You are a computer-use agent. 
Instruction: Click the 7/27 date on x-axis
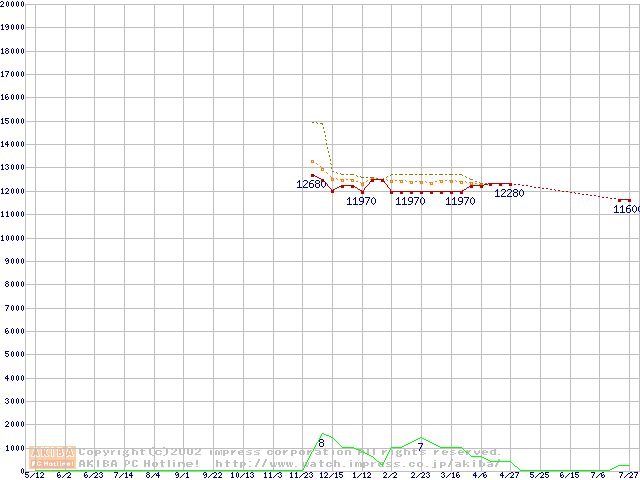point(628,475)
